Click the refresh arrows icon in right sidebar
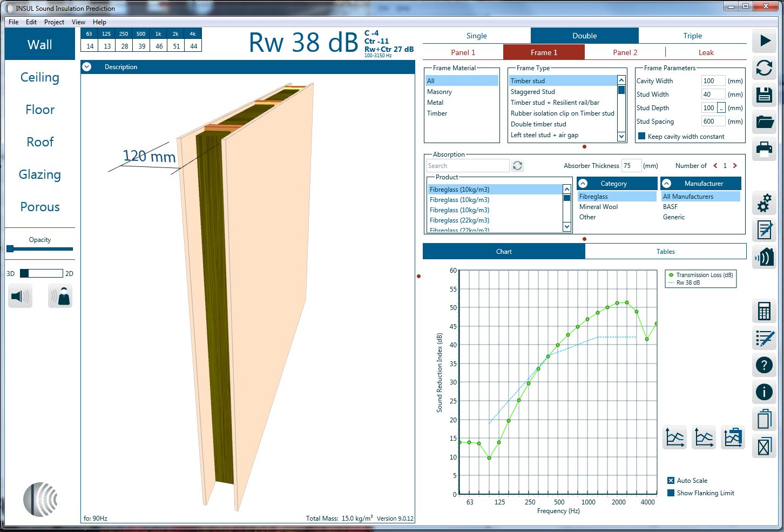Viewport: 784px width, 532px height. [764, 68]
